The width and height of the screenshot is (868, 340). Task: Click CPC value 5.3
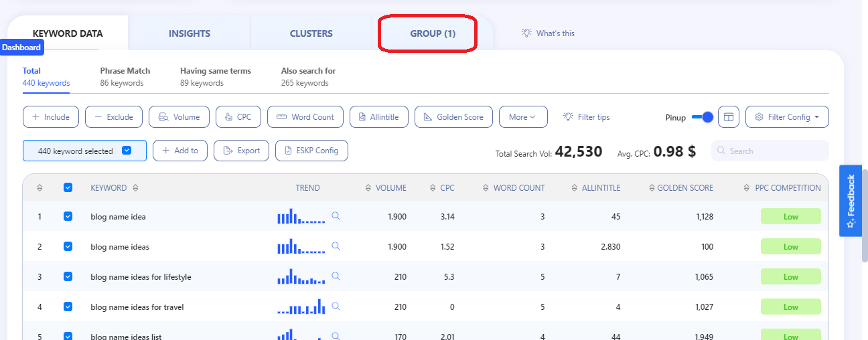pos(449,276)
